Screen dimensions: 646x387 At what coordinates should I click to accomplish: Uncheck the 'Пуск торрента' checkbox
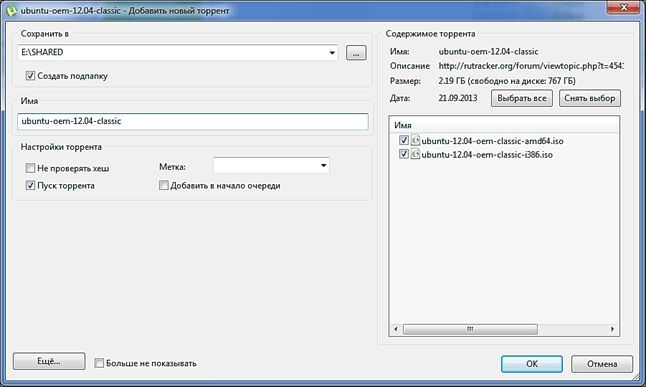coord(30,185)
